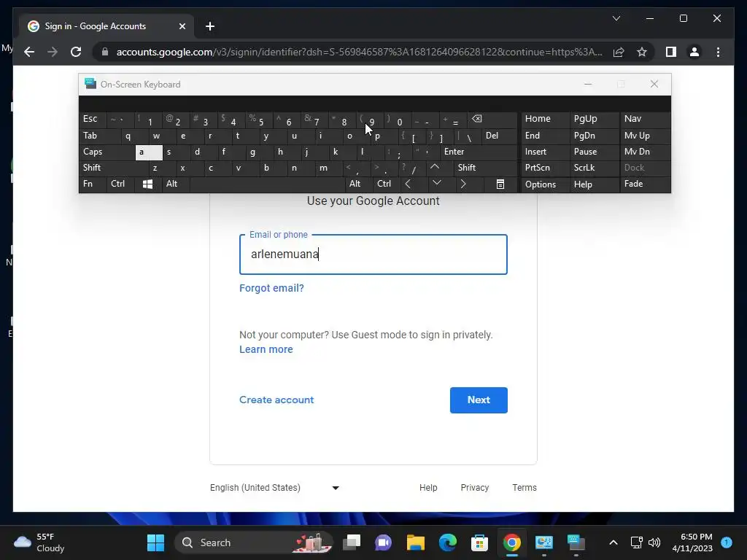Image resolution: width=747 pixels, height=560 pixels.
Task: Click the forward navigation arrow
Action: coord(53,52)
